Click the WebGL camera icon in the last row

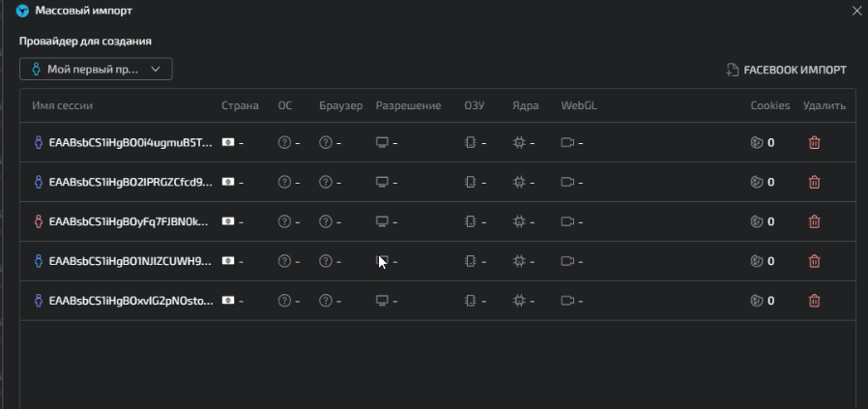click(567, 301)
